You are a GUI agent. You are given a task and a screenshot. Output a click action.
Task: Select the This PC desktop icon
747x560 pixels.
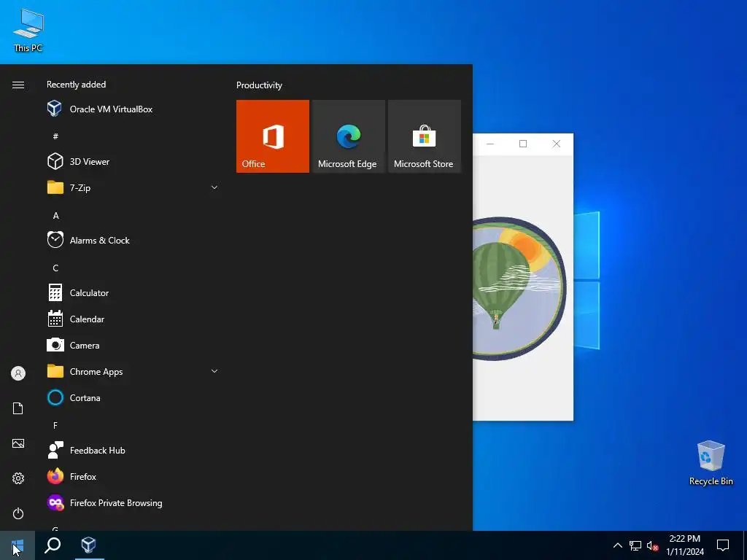point(28,30)
